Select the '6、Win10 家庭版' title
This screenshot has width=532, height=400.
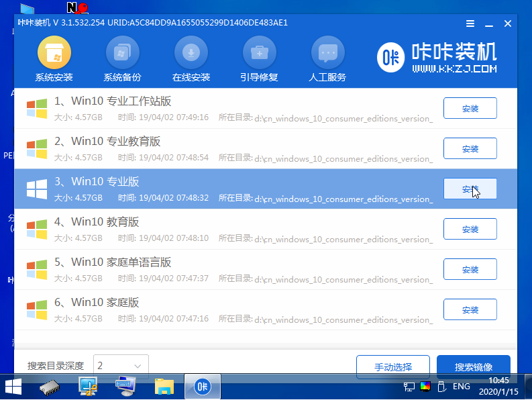tap(97, 302)
